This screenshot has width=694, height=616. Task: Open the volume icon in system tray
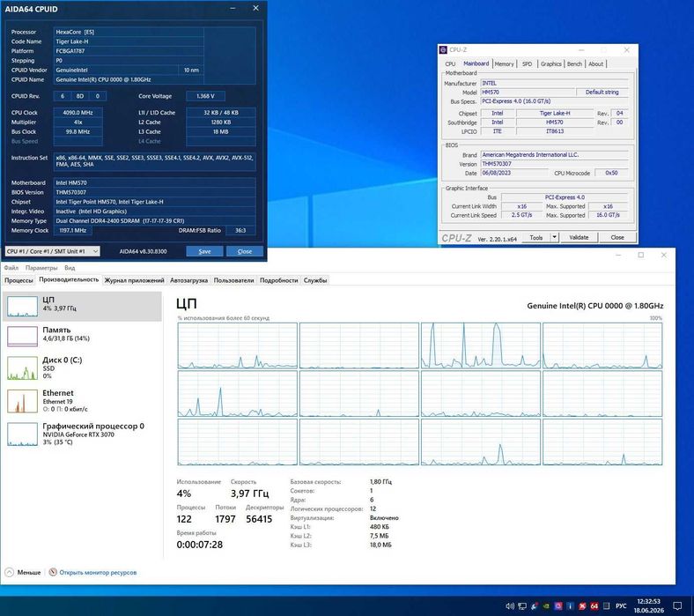tap(510, 605)
